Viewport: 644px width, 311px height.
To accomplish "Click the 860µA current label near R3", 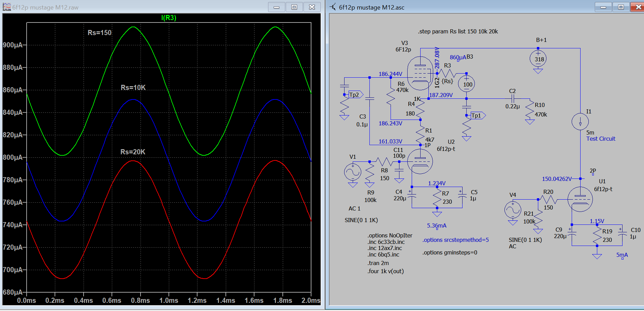I will pos(458,57).
